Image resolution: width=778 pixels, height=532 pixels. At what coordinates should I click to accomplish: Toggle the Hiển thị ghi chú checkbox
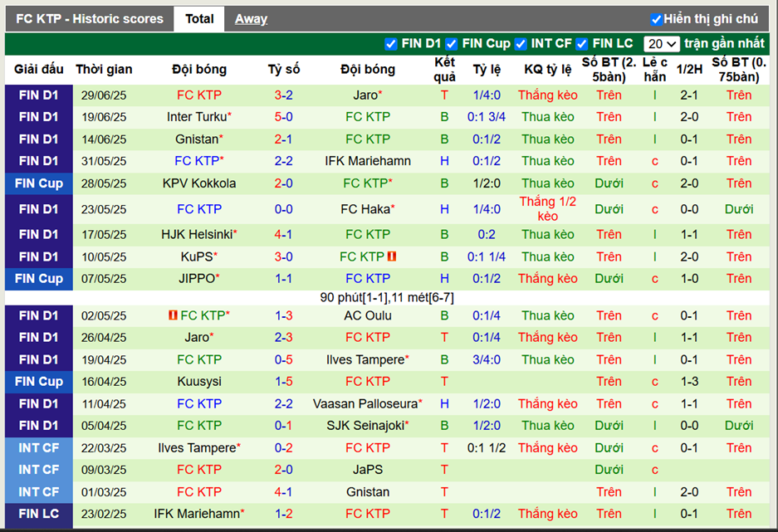point(656,19)
